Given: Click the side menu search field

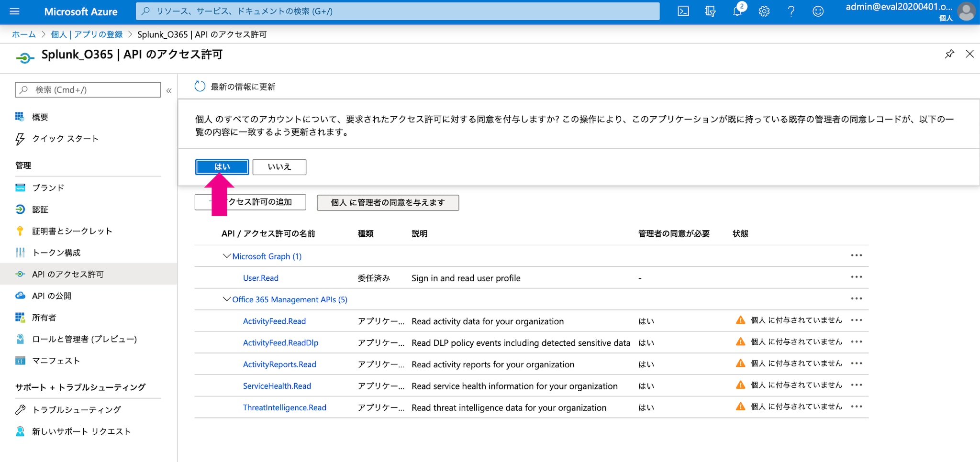Looking at the screenshot, I should (88, 90).
